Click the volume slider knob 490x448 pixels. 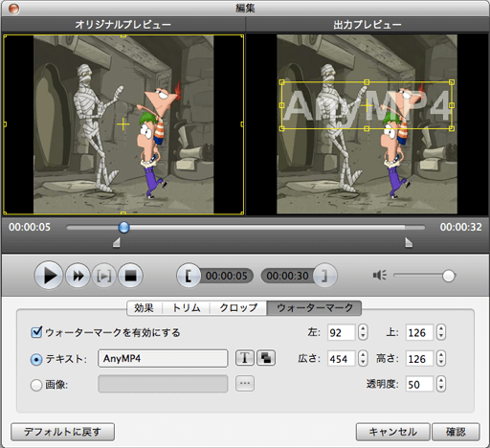pos(449,276)
